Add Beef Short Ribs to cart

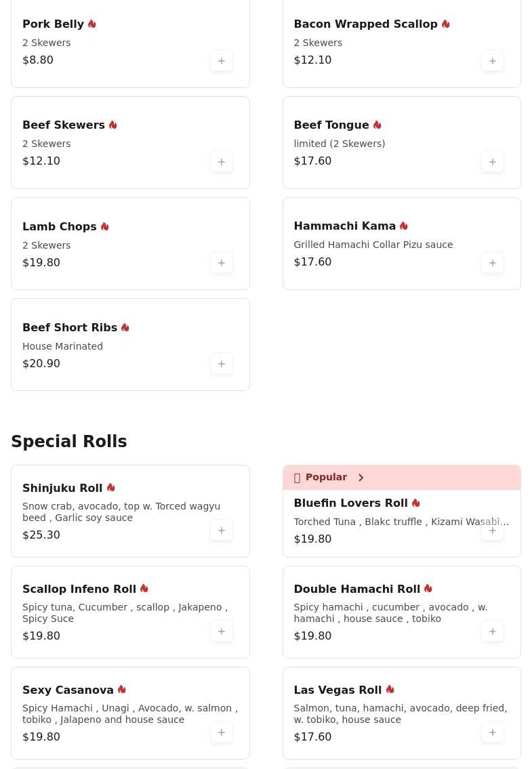[x=222, y=364]
